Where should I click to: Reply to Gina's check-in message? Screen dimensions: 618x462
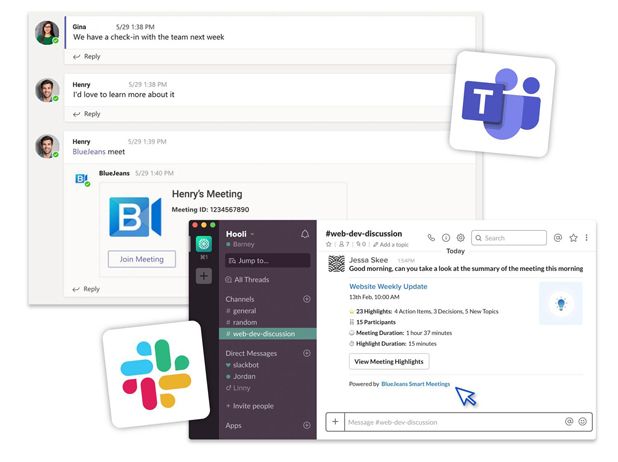(x=88, y=57)
